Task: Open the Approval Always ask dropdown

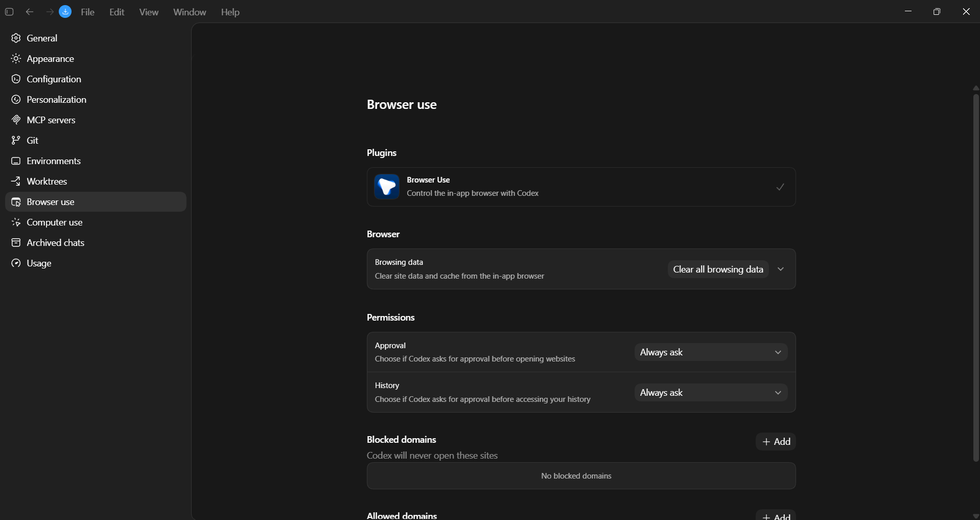Action: 711,352
